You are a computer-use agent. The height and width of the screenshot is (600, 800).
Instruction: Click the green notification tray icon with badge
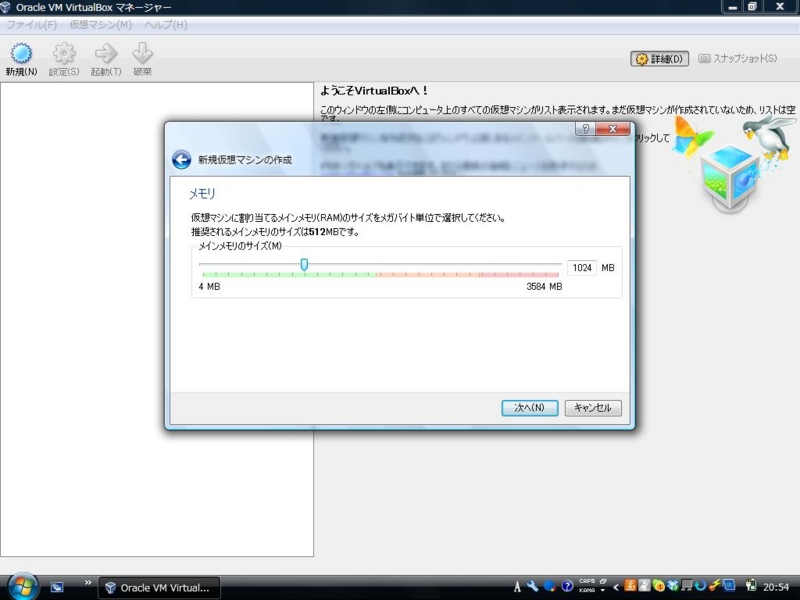point(659,586)
